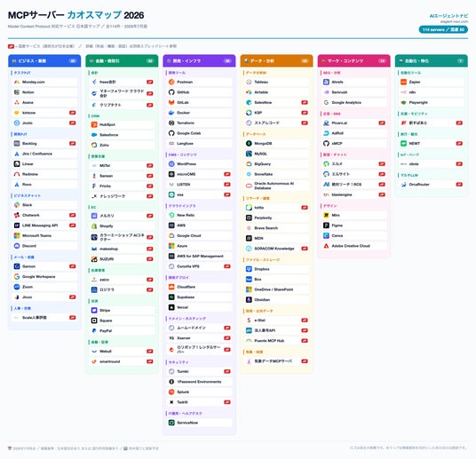Click the Slack logo icon
This screenshot has height=459, width=476.
pyautogui.click(x=17, y=205)
